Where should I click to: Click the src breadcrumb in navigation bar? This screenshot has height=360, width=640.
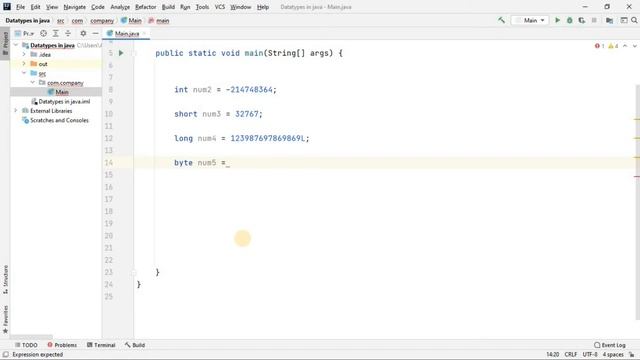[x=60, y=20]
